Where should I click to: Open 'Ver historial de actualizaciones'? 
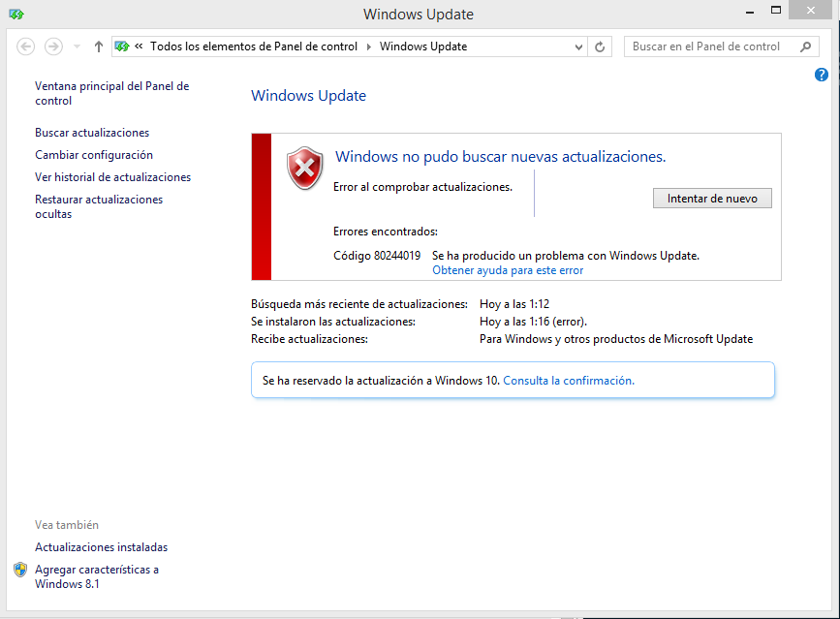click(x=112, y=177)
